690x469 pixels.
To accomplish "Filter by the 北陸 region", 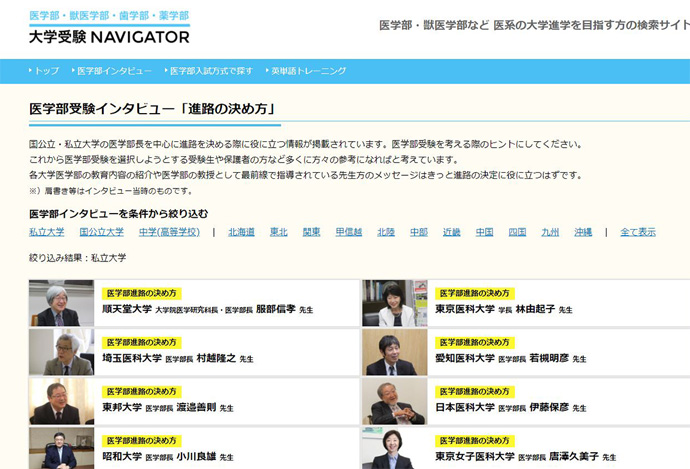I will (386, 232).
